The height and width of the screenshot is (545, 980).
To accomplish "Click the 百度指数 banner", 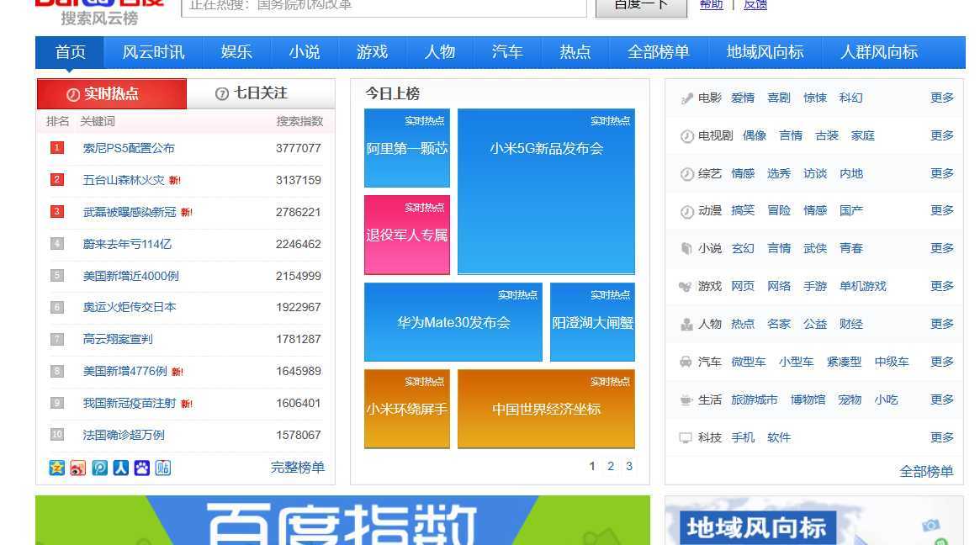I will click(x=342, y=521).
